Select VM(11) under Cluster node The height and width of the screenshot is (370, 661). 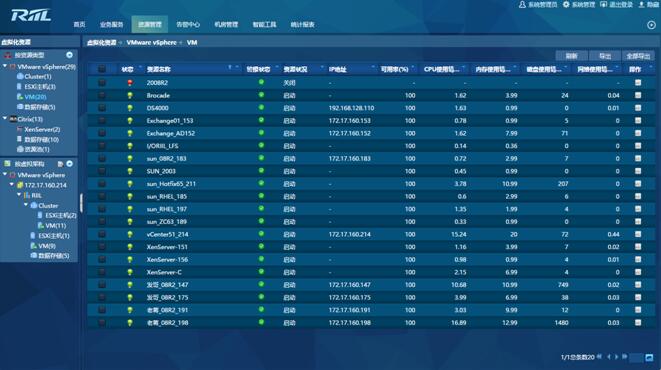pos(56,225)
